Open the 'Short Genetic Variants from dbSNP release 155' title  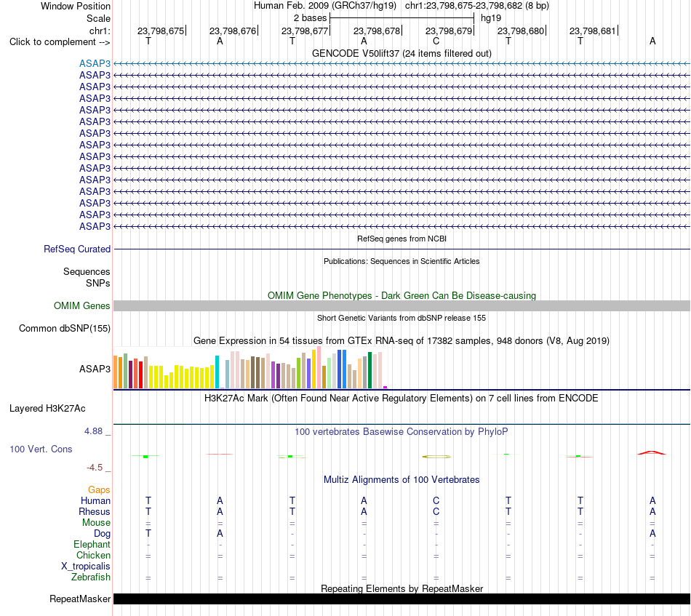[402, 318]
